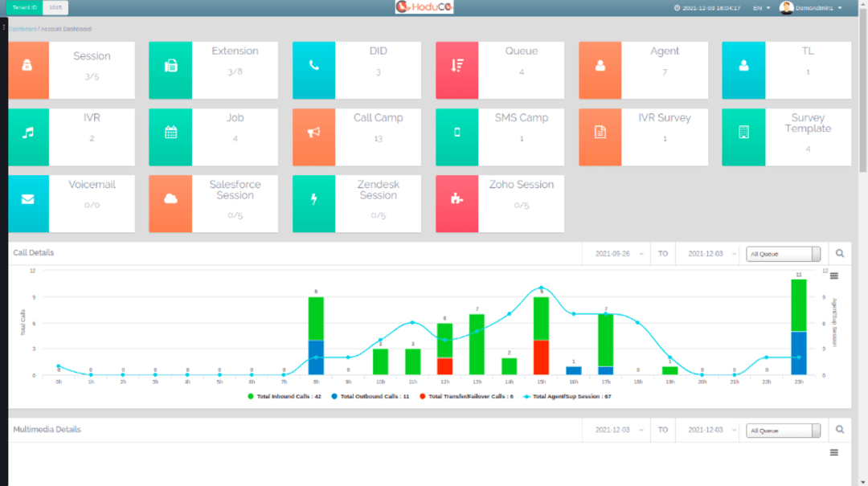Expand the DemoAdmin1 user menu
The height and width of the screenshot is (486, 868).
[812, 8]
